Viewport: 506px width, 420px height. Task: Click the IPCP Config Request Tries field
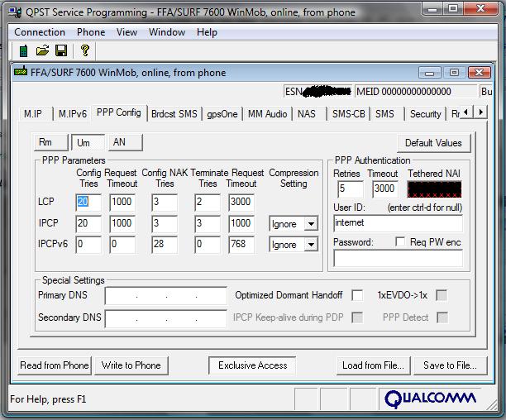click(x=88, y=223)
